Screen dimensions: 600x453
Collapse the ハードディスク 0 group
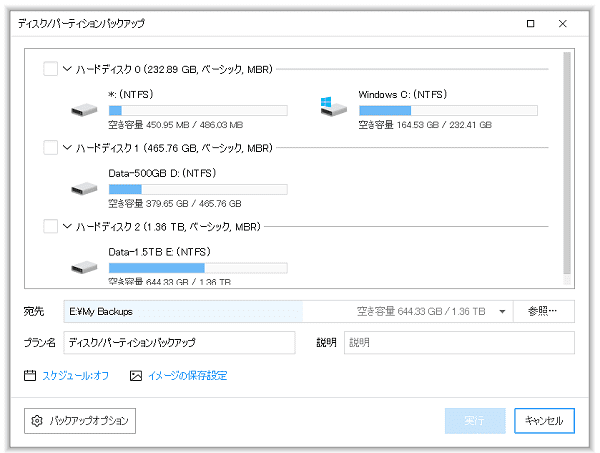67,70
